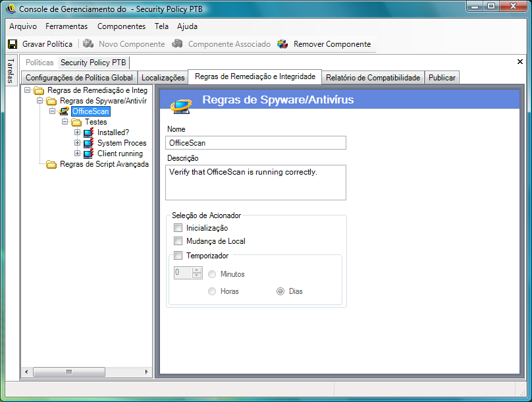
Task: Select the Client running tree item
Action: (120, 154)
